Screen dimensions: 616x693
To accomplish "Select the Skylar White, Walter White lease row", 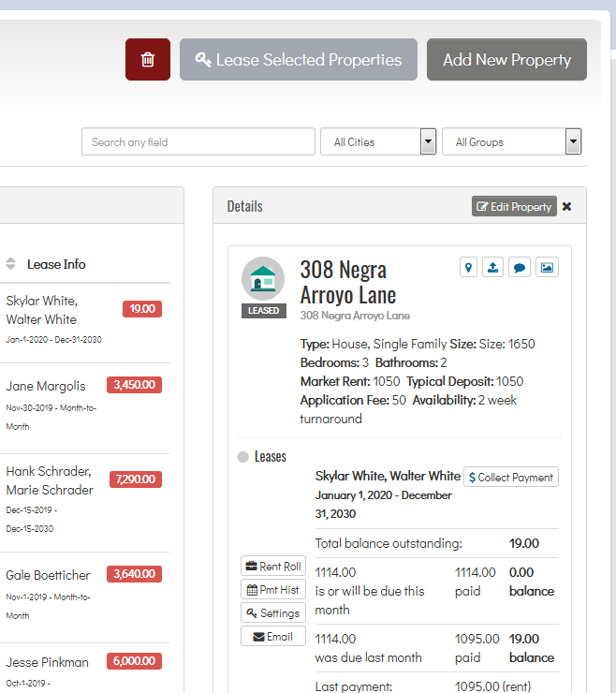I will pos(84,323).
